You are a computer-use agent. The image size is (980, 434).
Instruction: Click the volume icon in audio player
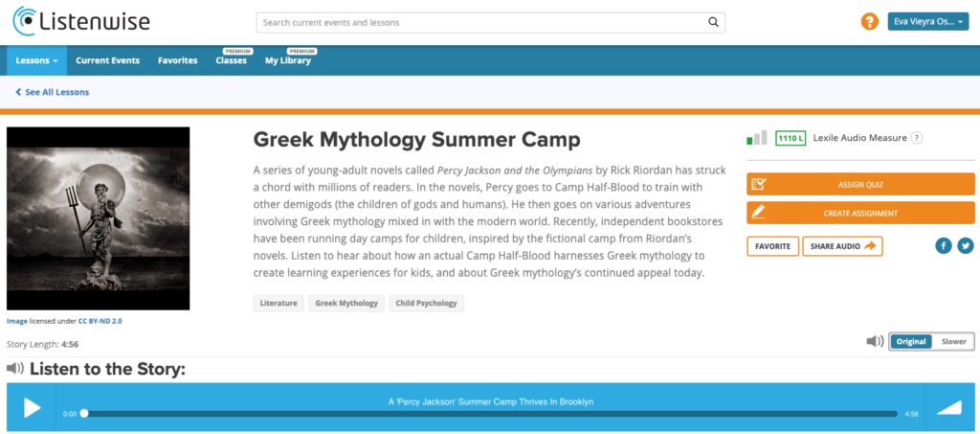(948, 408)
